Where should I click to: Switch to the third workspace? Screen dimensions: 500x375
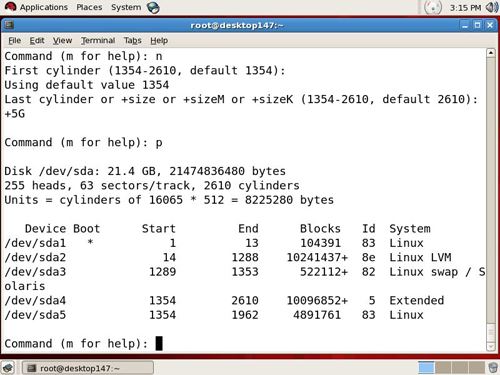click(460, 367)
